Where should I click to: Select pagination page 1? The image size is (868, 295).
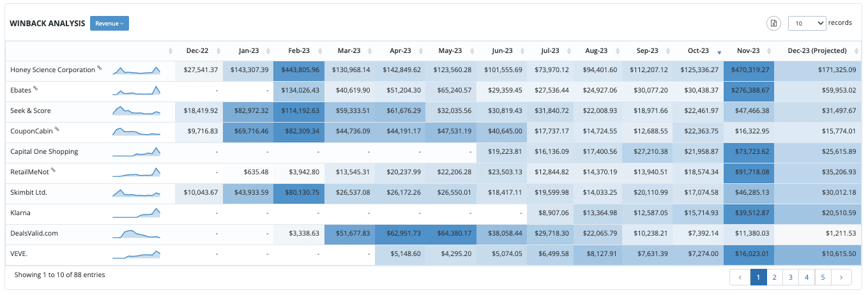coord(758,277)
